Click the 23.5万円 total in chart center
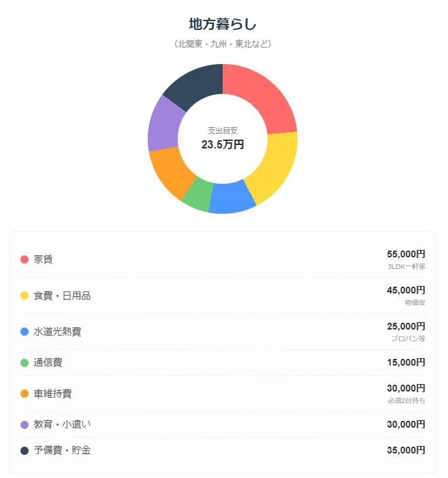Screen dimensions: 448x478 click(223, 144)
